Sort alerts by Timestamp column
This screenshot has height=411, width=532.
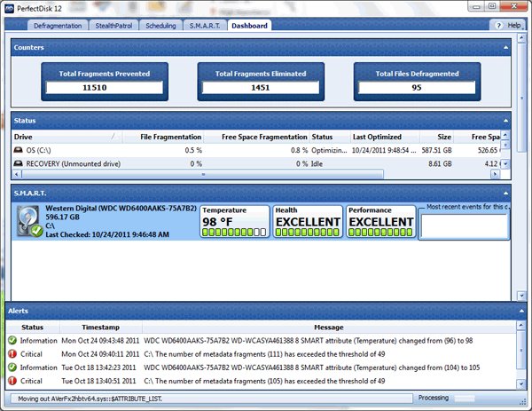101,328
